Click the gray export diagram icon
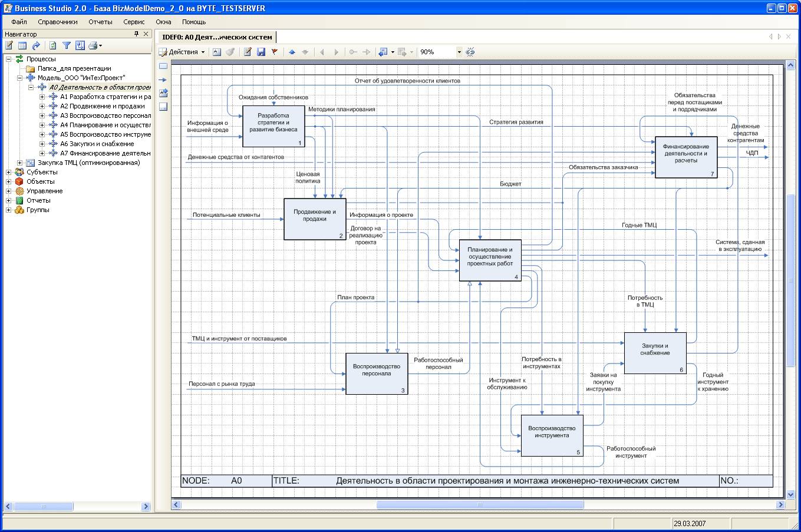 click(x=403, y=52)
